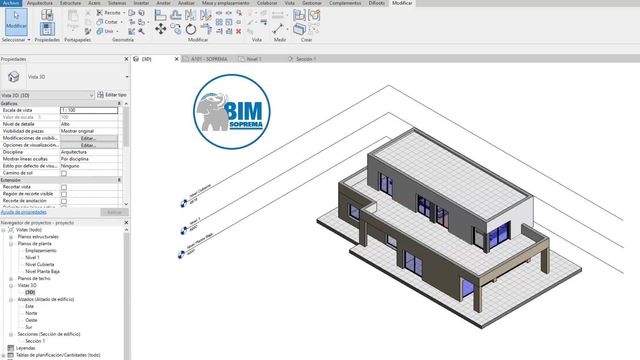Toggle the Recorte de anotación checkbox
This screenshot has width=640, height=360.
[x=64, y=201]
